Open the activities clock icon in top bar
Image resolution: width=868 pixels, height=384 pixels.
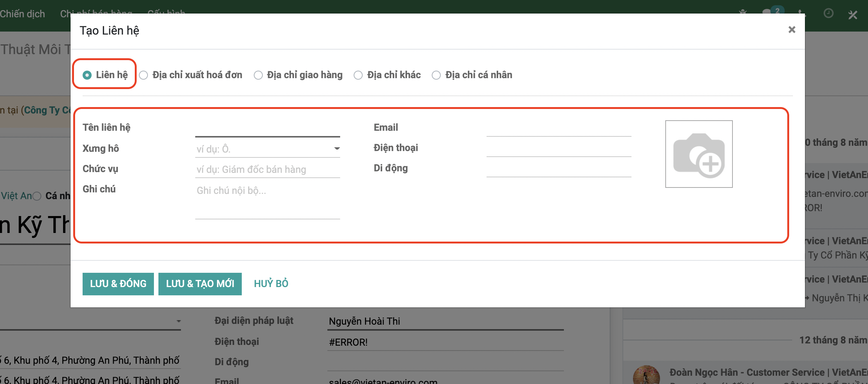click(829, 14)
